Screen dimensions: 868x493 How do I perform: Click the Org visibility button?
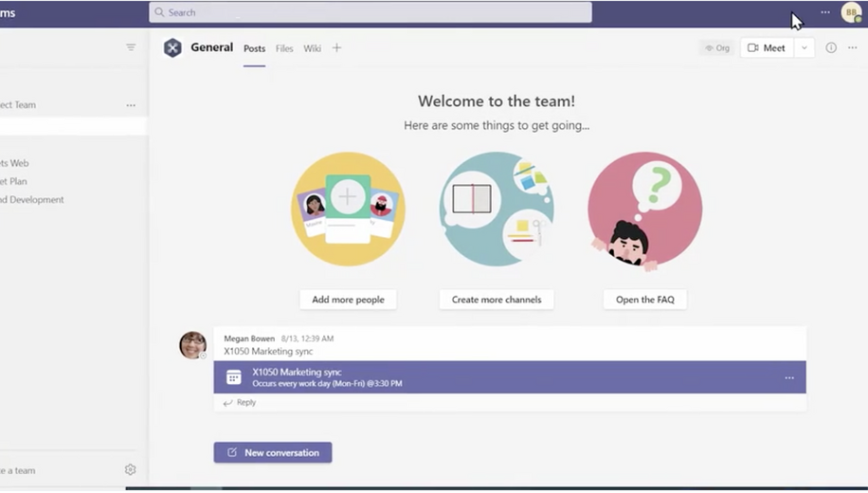[717, 48]
